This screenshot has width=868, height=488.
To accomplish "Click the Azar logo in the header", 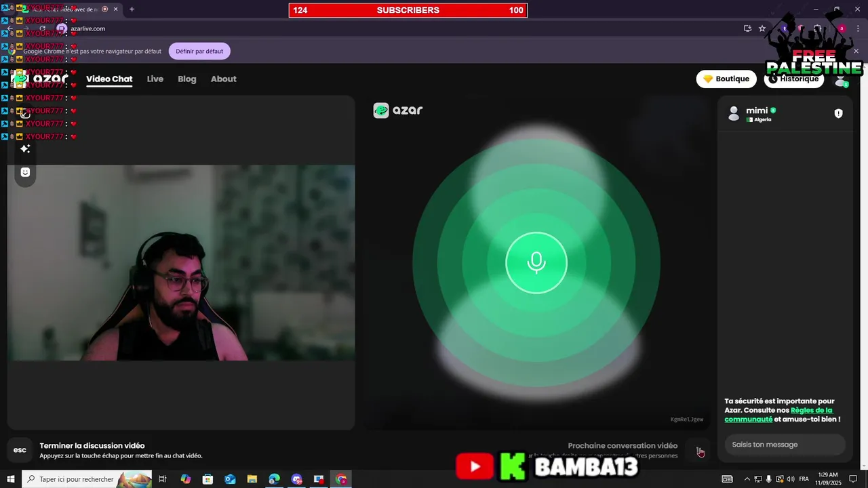I will point(41,79).
